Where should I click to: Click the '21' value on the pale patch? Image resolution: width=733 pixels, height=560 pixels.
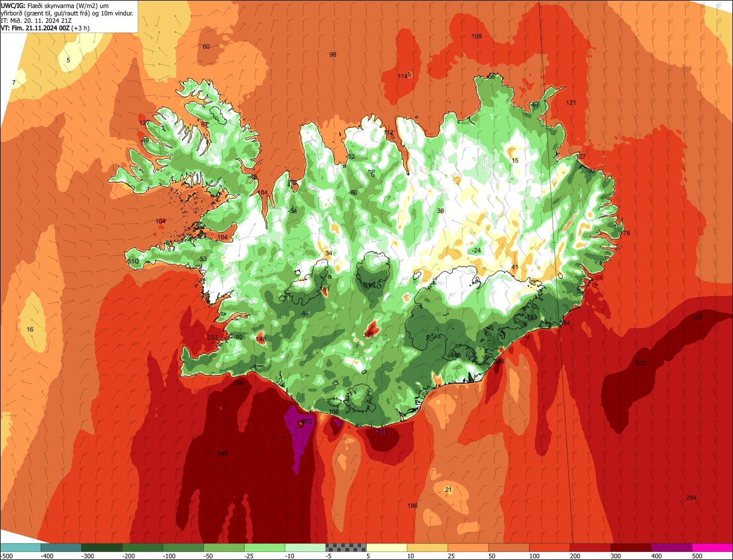pos(448,489)
